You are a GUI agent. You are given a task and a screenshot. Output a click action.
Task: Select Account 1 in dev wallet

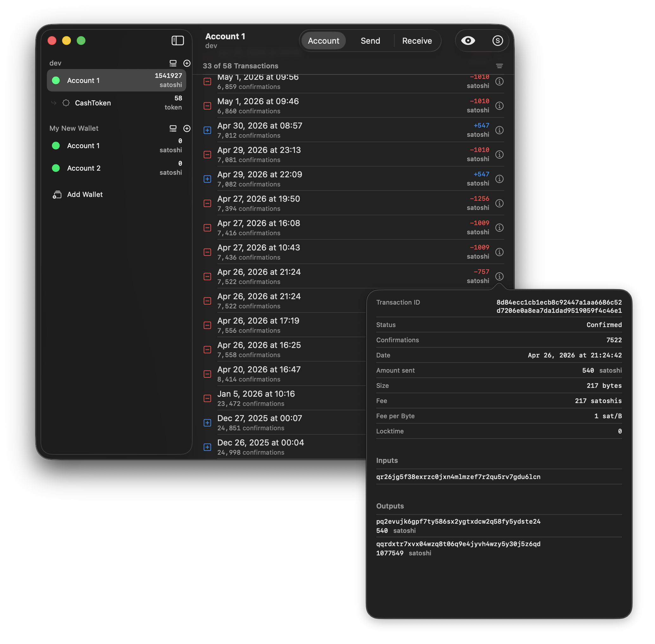click(116, 80)
